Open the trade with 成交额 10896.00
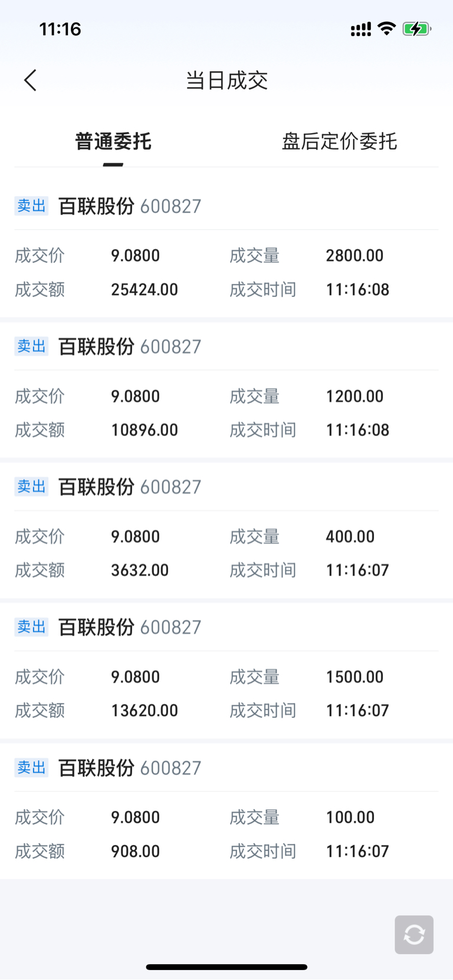 (226, 390)
